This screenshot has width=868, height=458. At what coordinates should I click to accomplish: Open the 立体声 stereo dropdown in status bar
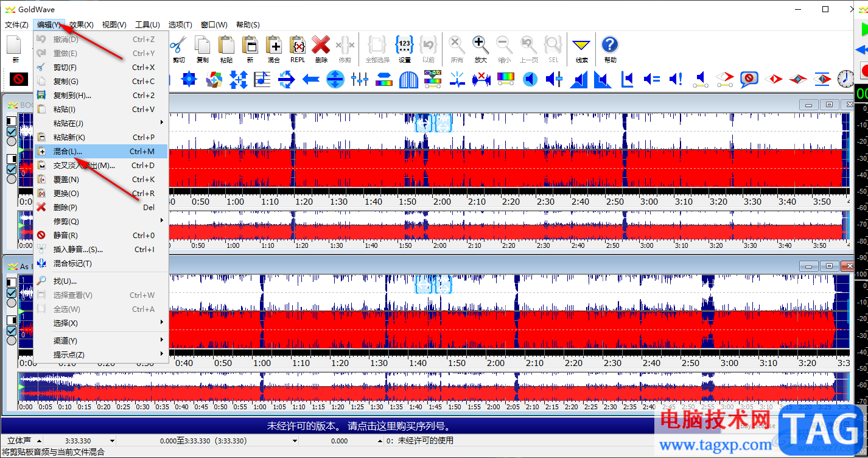coord(40,440)
